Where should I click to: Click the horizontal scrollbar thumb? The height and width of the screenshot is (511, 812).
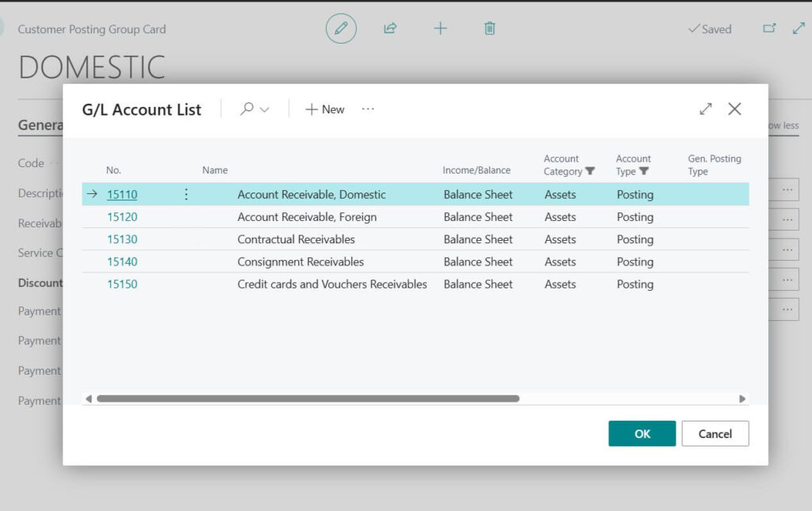308,399
